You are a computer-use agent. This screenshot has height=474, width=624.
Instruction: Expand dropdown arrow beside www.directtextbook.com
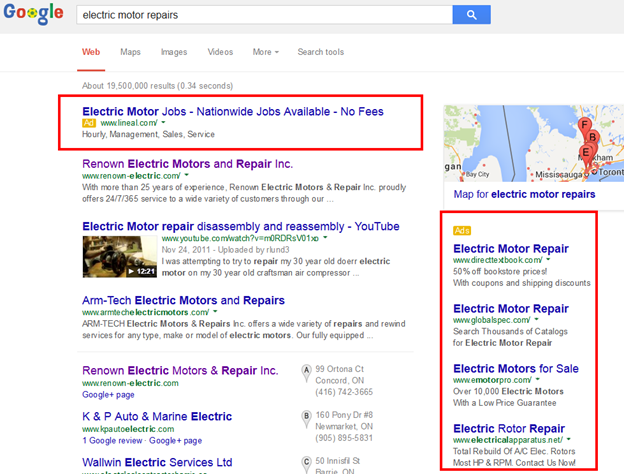tap(548, 259)
